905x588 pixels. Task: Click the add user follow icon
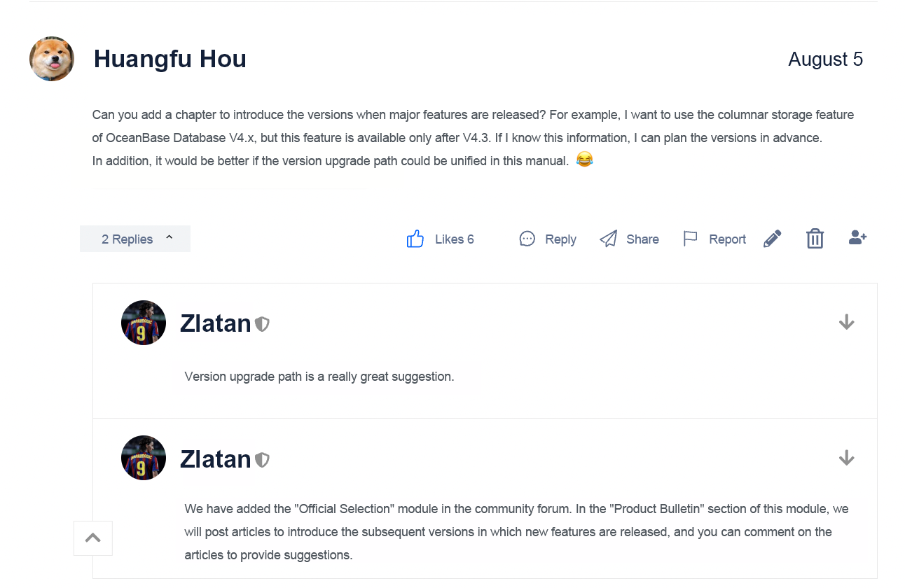tap(857, 238)
